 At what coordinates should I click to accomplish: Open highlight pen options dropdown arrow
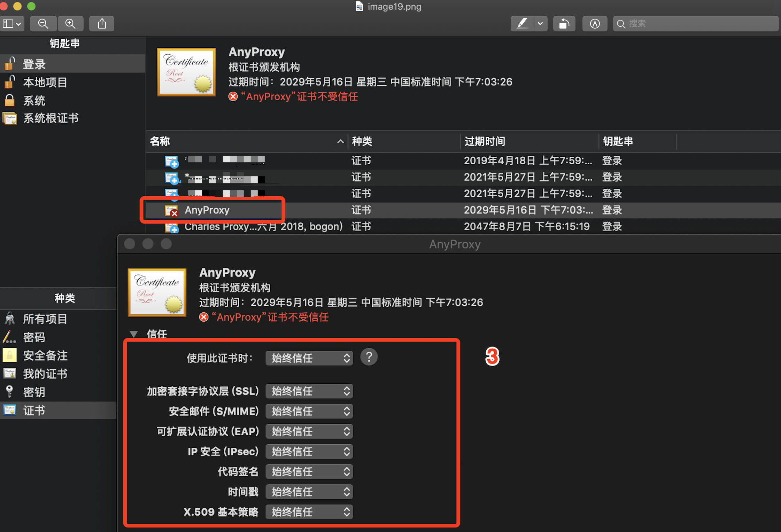pyautogui.click(x=540, y=24)
